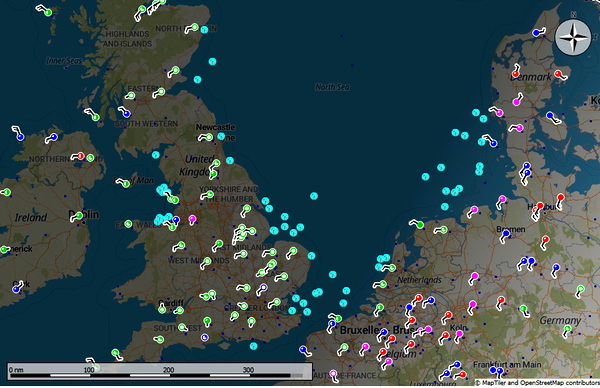Select the magenta marker in northwest England

pyautogui.click(x=192, y=219)
